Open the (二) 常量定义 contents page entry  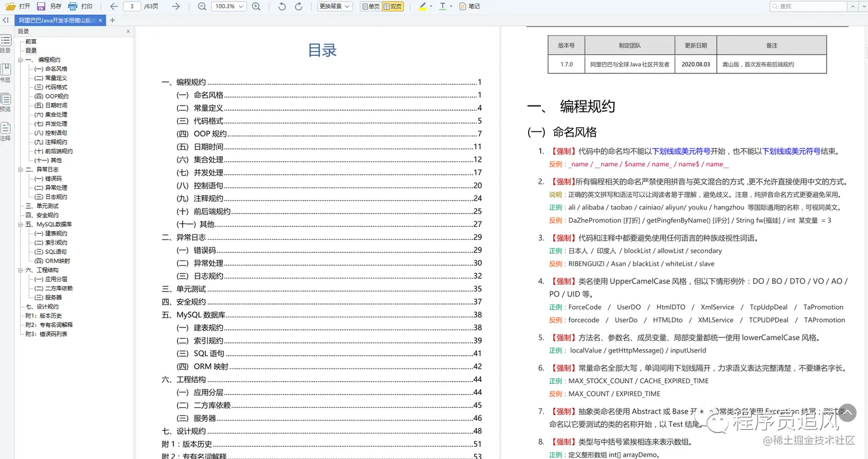(x=329, y=108)
